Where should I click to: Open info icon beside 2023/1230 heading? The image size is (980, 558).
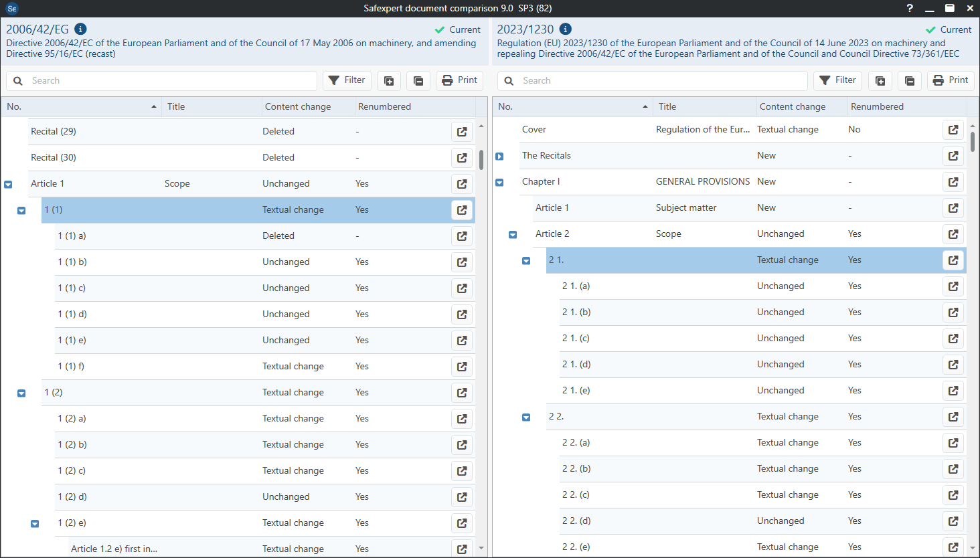click(x=566, y=29)
